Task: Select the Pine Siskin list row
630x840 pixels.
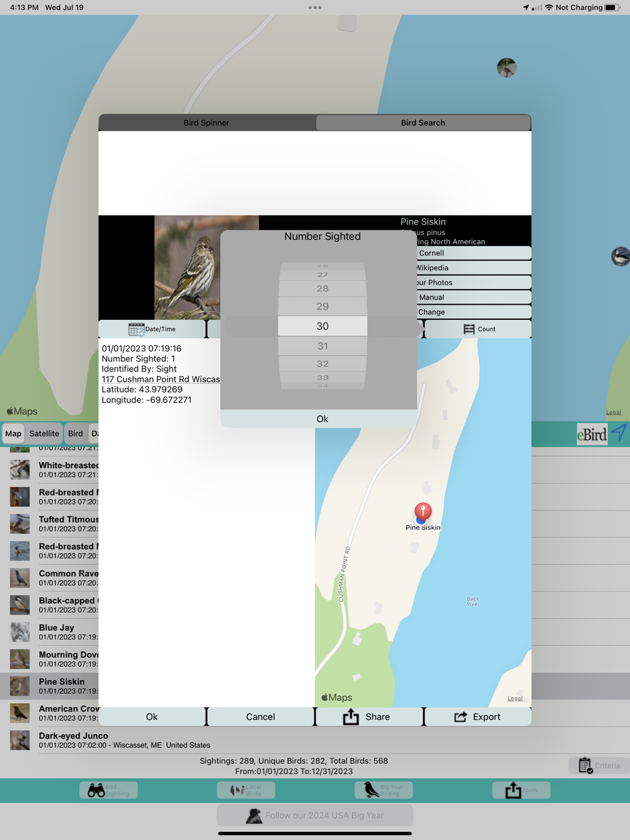Action: (49, 686)
